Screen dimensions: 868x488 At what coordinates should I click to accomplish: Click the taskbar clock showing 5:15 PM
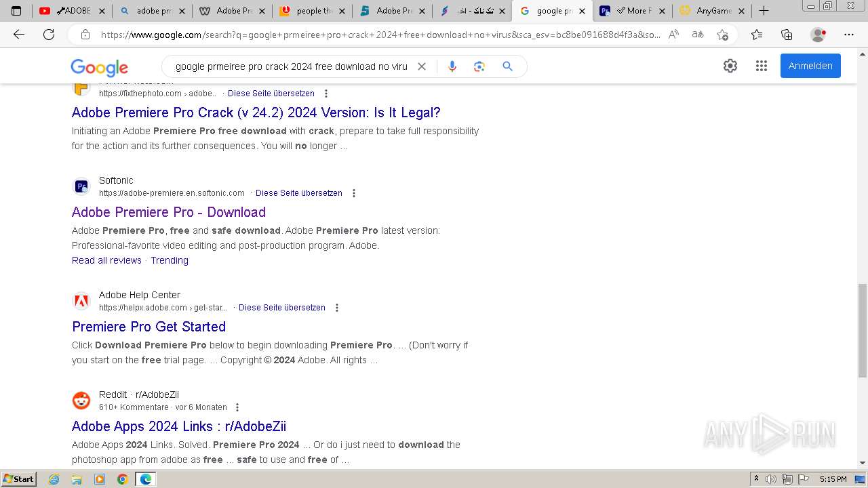[833, 479]
